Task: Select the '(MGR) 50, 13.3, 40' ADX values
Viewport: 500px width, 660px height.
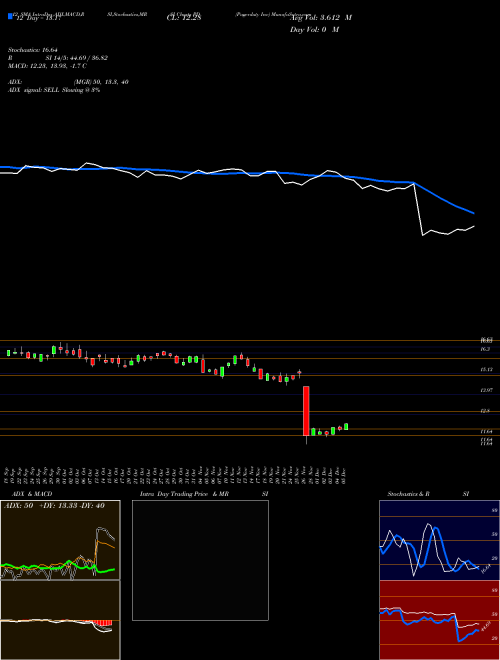Action: click(x=101, y=82)
